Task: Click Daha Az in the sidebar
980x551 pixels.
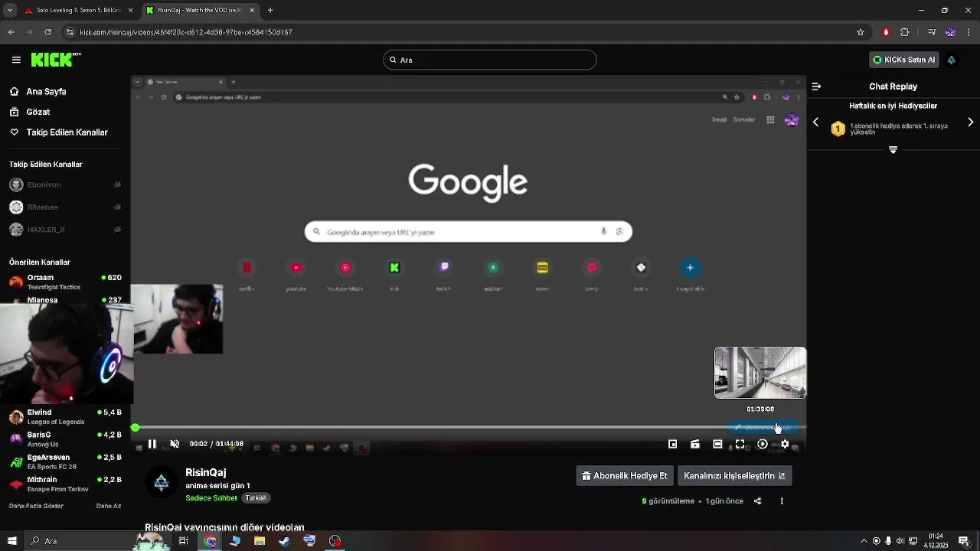Action: tap(109, 506)
